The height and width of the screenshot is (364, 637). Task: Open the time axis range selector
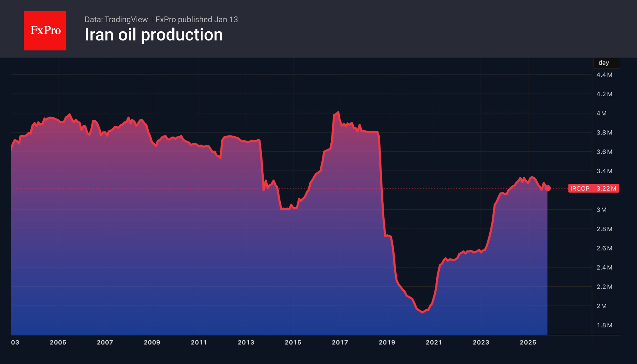(304, 342)
